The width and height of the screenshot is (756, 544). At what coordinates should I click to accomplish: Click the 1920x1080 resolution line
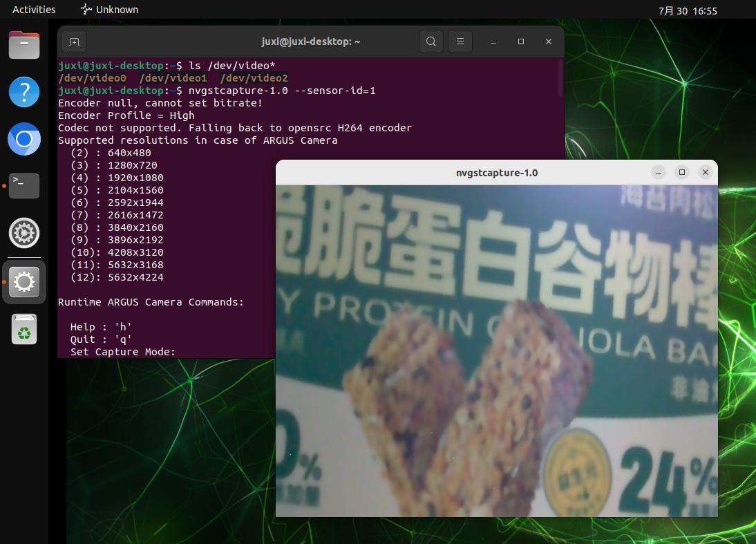[117, 178]
